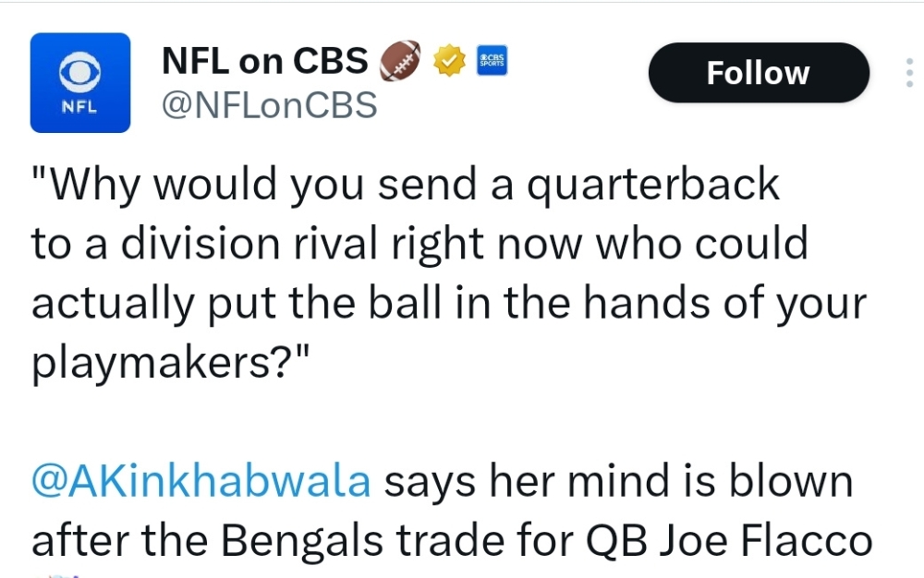
Task: Click the "NFL on CBS" display name
Action: (264, 61)
